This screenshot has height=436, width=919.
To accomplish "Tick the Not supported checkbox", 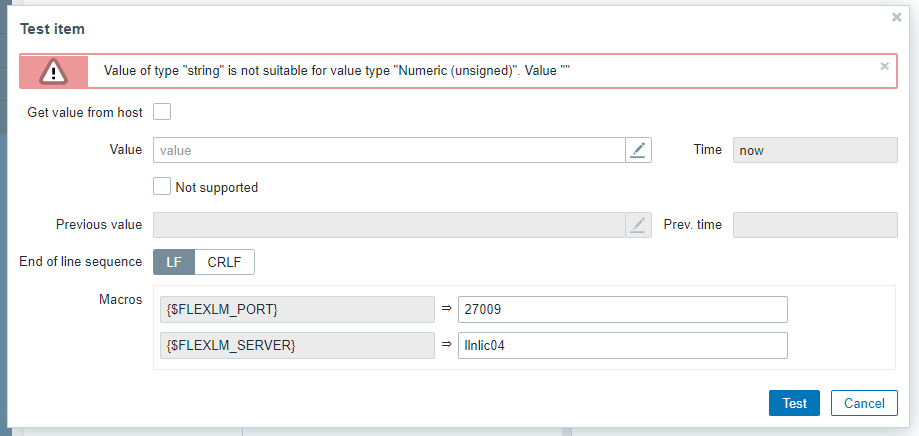I will click(x=162, y=186).
